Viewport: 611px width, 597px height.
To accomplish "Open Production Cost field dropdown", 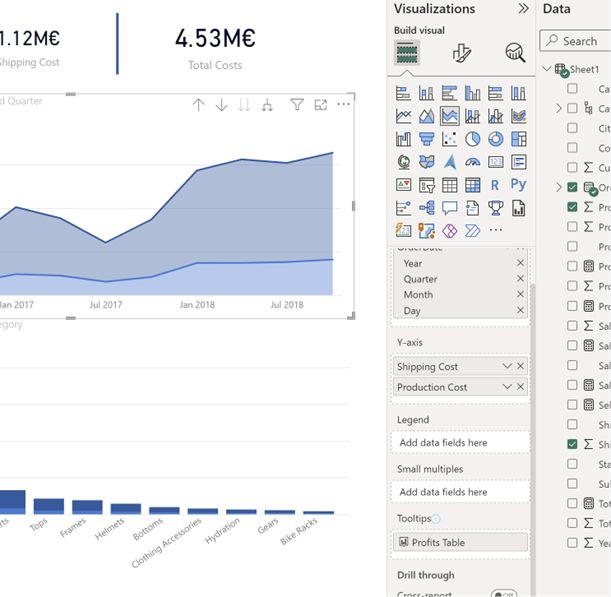I will coord(507,387).
